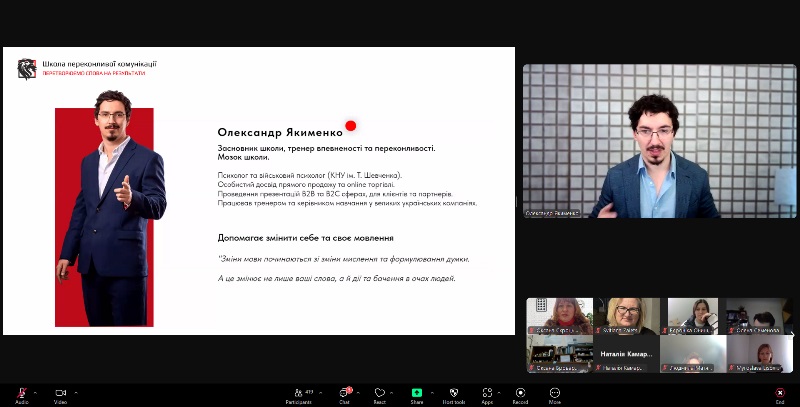Click the lion logo on the shared slide
The image size is (800, 407).
pos(27,69)
